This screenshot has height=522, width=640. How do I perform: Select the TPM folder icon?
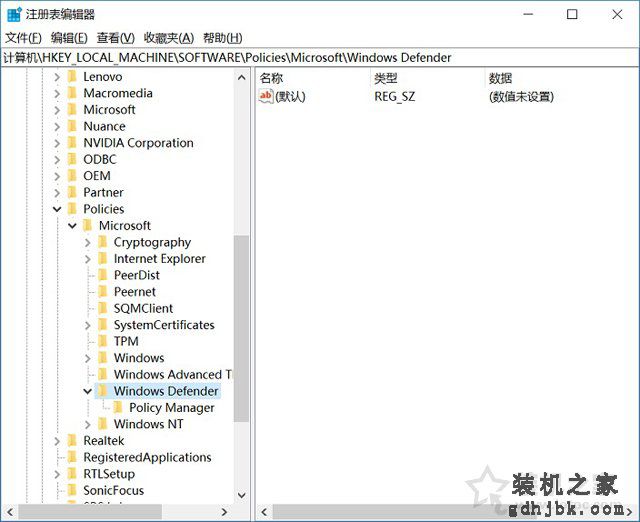pyautogui.click(x=103, y=341)
